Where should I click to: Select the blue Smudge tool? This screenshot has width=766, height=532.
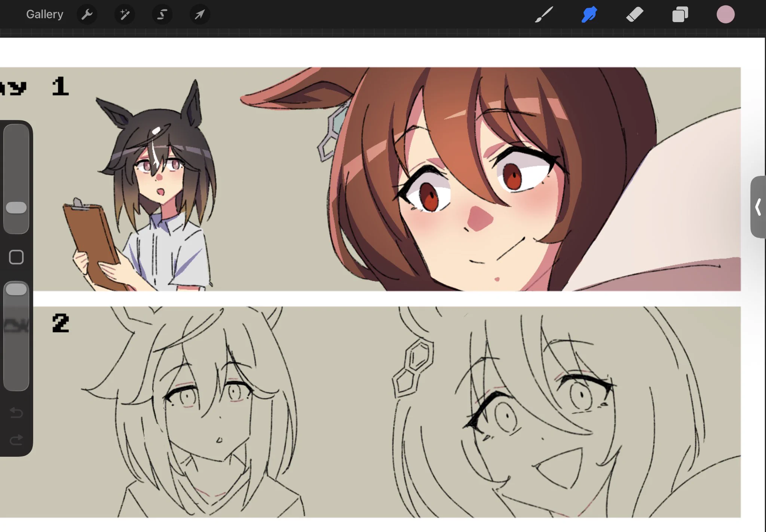click(x=589, y=15)
